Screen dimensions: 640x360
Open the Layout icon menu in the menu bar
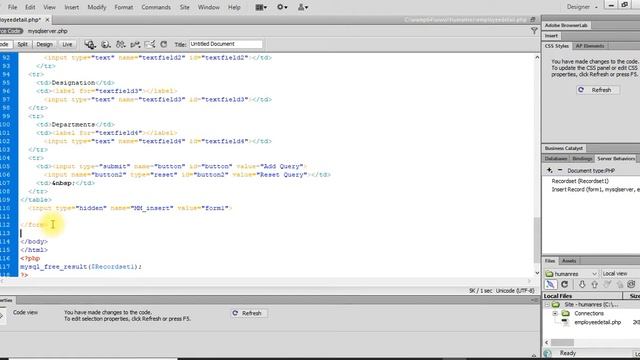point(261,7)
